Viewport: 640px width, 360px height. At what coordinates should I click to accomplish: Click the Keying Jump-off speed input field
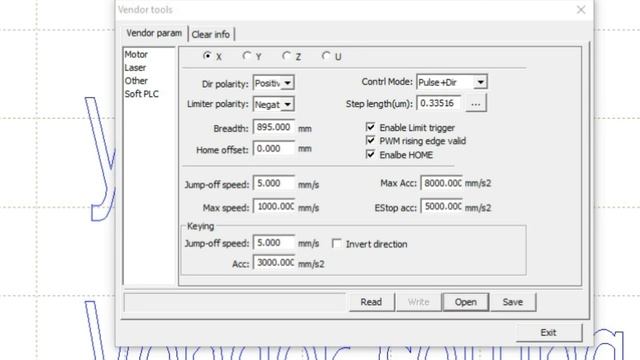click(x=273, y=243)
